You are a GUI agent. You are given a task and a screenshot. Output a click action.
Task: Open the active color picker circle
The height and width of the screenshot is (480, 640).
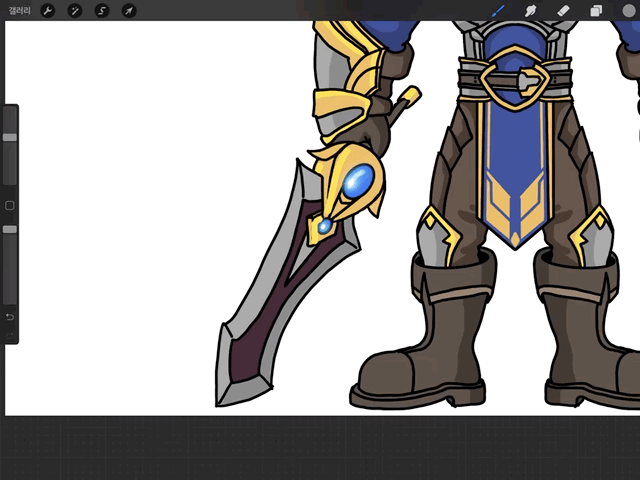tap(629, 11)
